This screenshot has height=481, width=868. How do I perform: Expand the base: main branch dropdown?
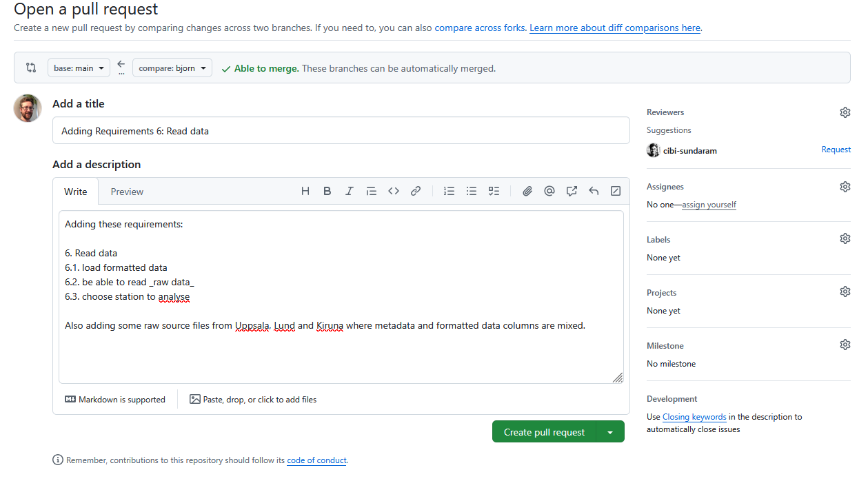pos(79,68)
